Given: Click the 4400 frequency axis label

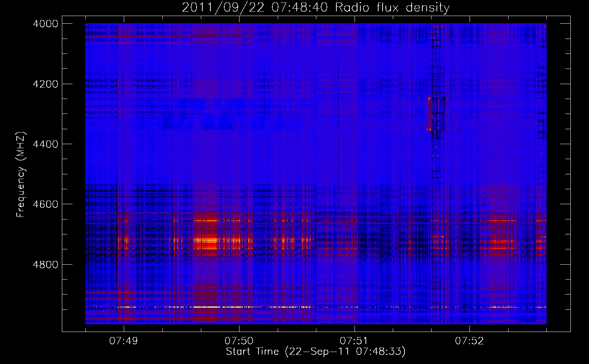Looking at the screenshot, I should [x=46, y=144].
